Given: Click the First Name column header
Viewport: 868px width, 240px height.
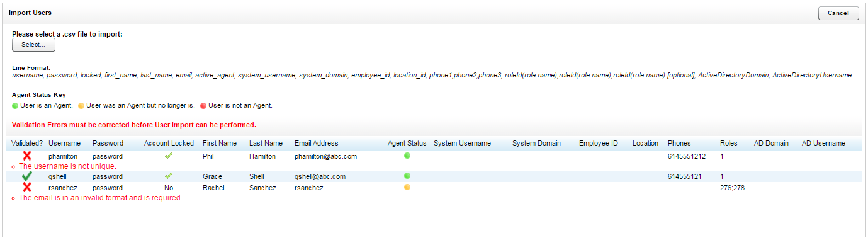Looking at the screenshot, I should 220,143.
